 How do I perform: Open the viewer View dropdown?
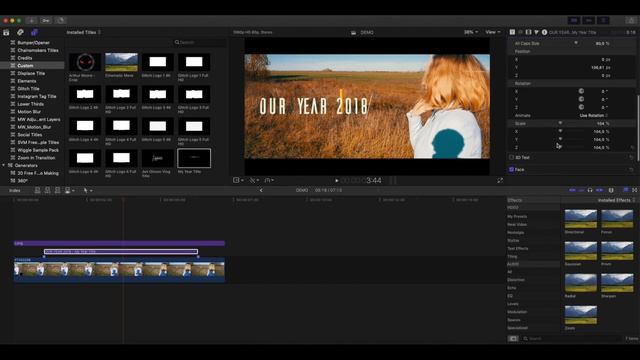pyautogui.click(x=493, y=32)
